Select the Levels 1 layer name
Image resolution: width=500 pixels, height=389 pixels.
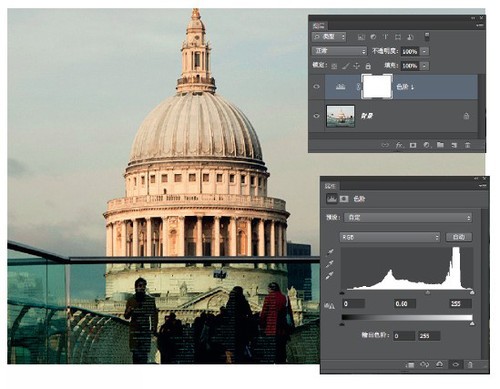405,87
